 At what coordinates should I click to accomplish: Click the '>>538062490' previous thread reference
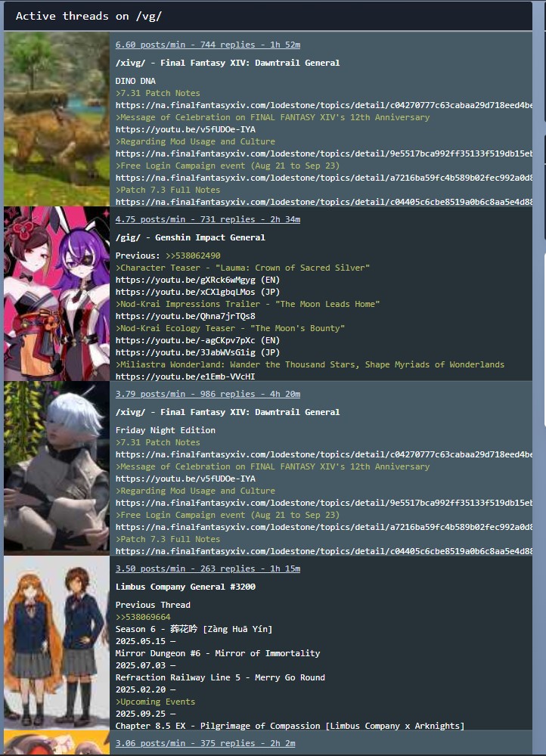pos(193,256)
